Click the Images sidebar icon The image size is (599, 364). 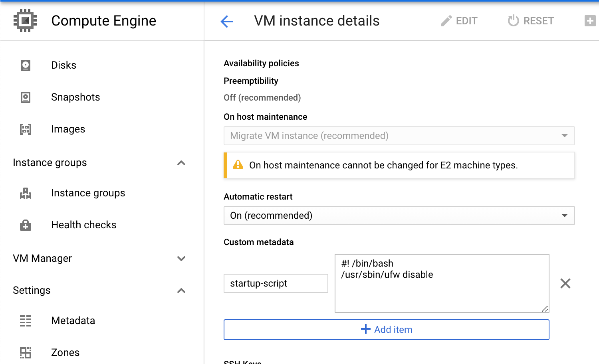[x=26, y=129]
